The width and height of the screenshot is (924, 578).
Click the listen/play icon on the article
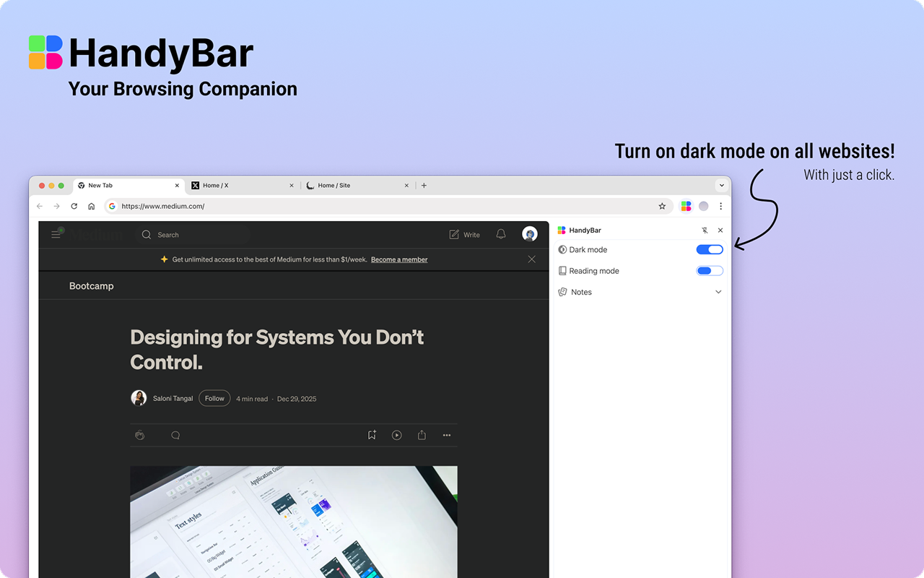pos(396,435)
